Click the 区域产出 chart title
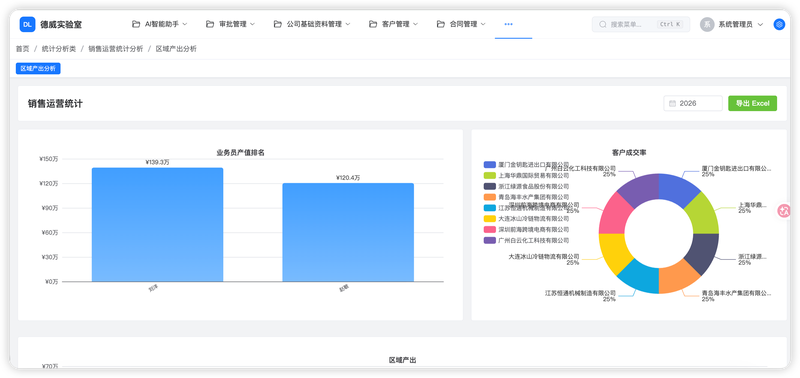 pos(403,360)
